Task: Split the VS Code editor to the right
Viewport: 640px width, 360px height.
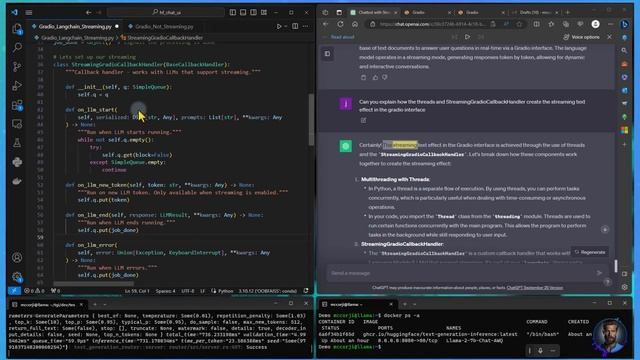Action: coord(295,27)
